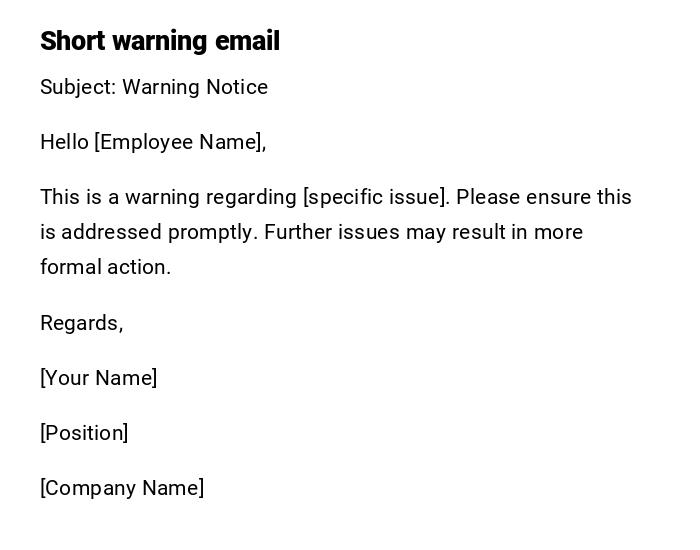Click the "Short warning email" heading
This screenshot has height=550, width=700.
(x=160, y=41)
